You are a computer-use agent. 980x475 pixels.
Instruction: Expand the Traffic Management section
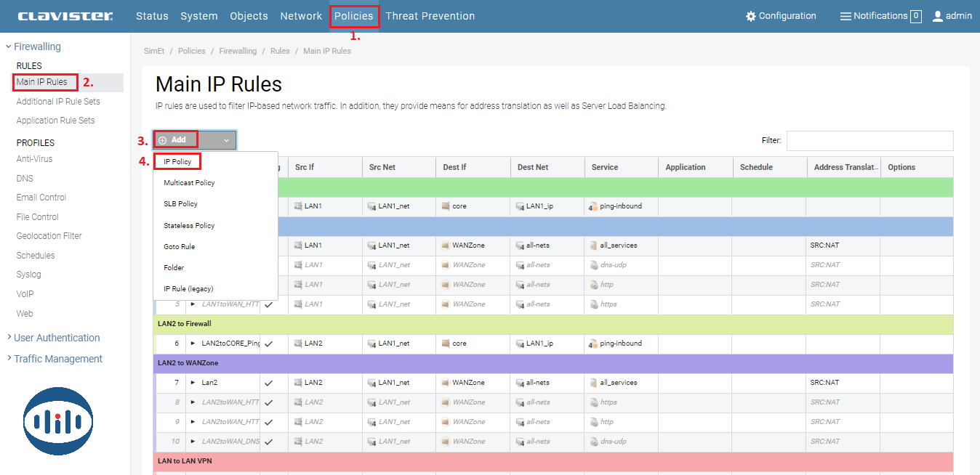tap(8, 359)
